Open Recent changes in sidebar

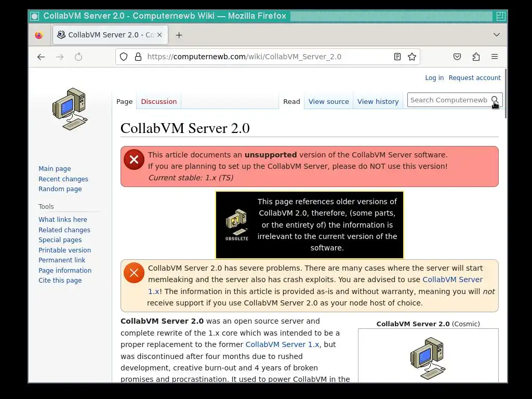pos(63,179)
